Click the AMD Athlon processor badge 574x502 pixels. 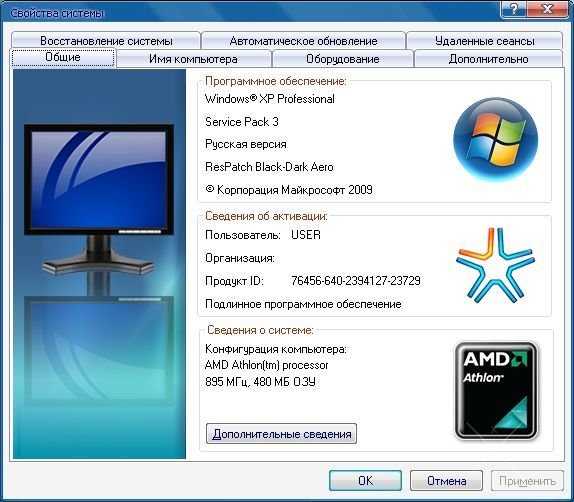tap(496, 390)
